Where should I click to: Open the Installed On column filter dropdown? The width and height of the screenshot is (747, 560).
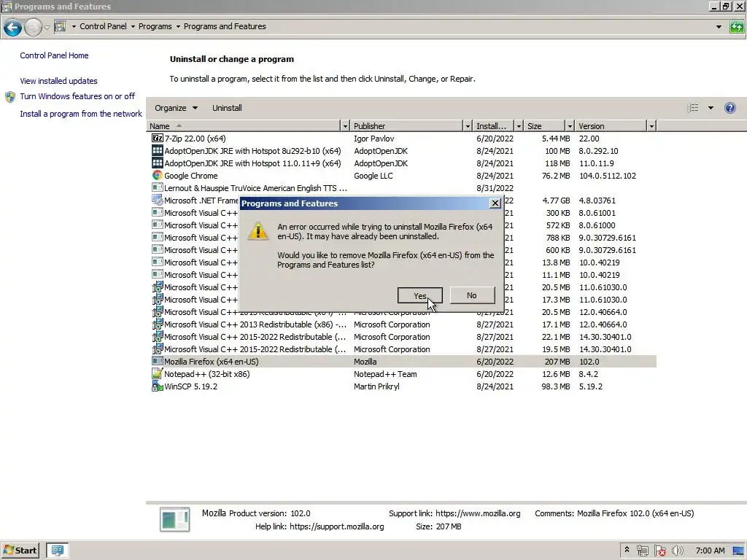pos(519,126)
